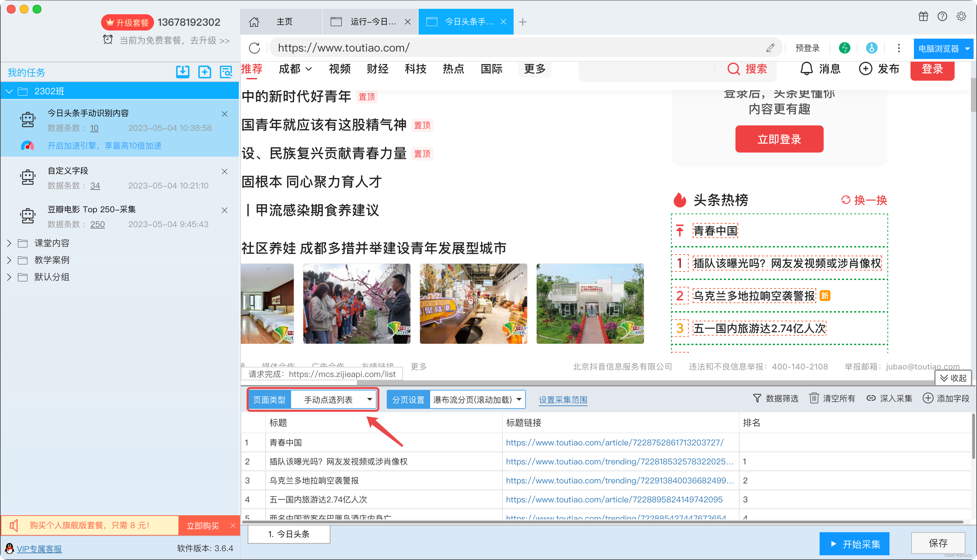Open the three-dots more options menu
Viewport: 977px width, 560px height.
click(899, 48)
